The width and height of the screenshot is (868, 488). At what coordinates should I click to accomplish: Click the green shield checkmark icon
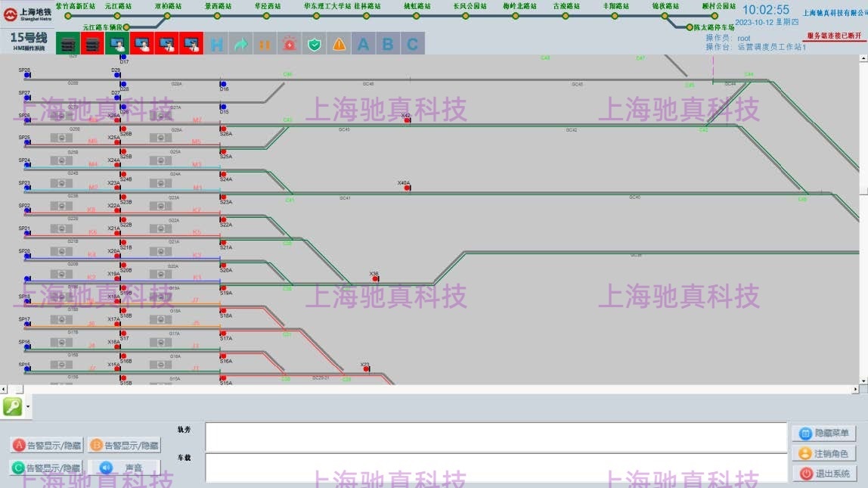pyautogui.click(x=315, y=44)
